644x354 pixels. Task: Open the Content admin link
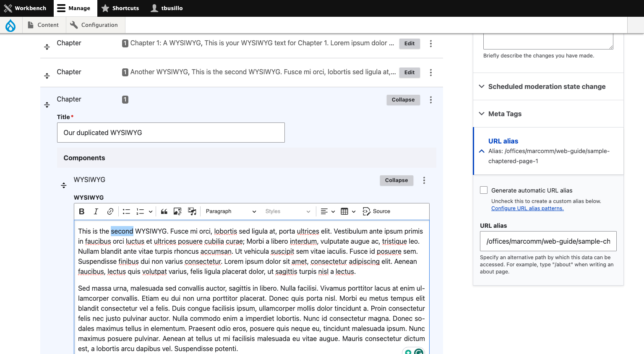pyautogui.click(x=43, y=25)
